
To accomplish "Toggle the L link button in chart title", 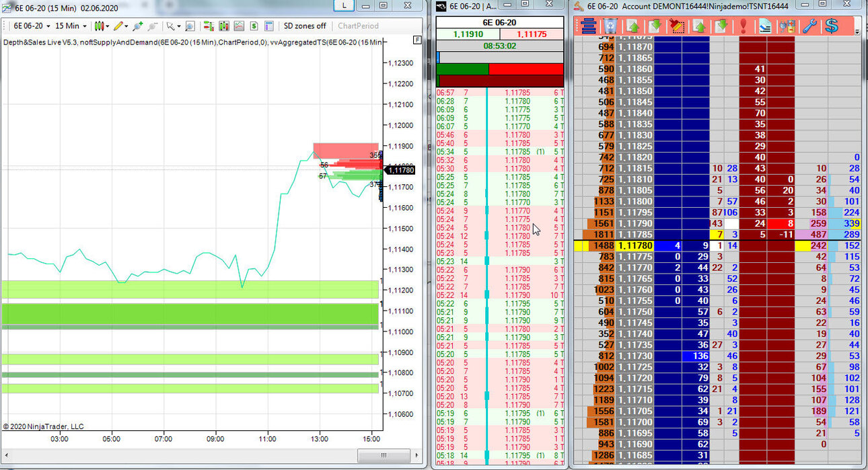I will pyautogui.click(x=345, y=5).
